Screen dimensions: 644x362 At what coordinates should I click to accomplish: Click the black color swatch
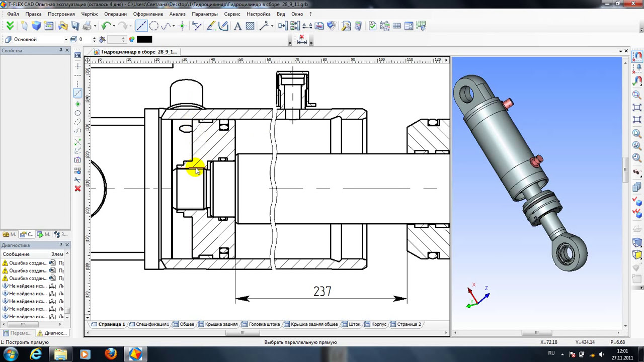[144, 39]
